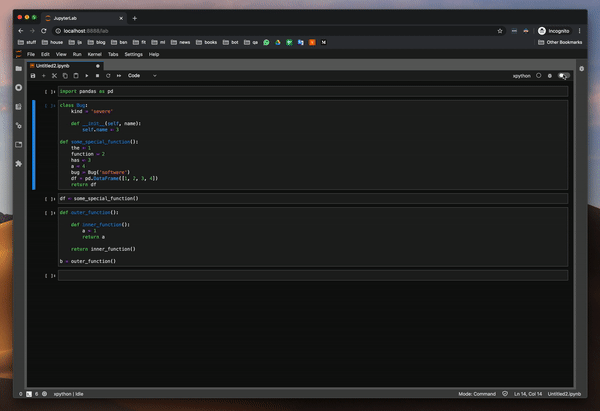Open the Tabs menu
Viewport: 600px width, 411px height.
[113, 54]
